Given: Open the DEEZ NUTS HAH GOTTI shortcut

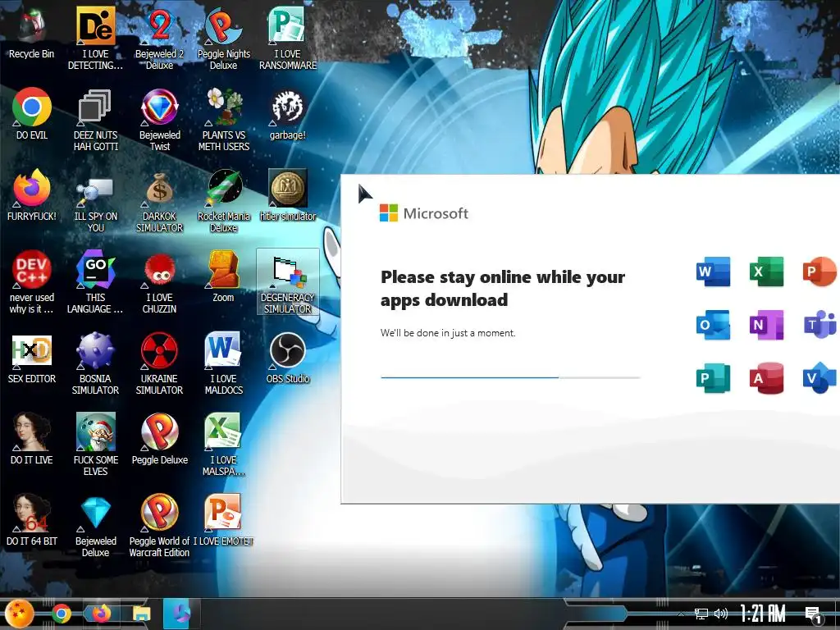Looking at the screenshot, I should [x=95, y=119].
